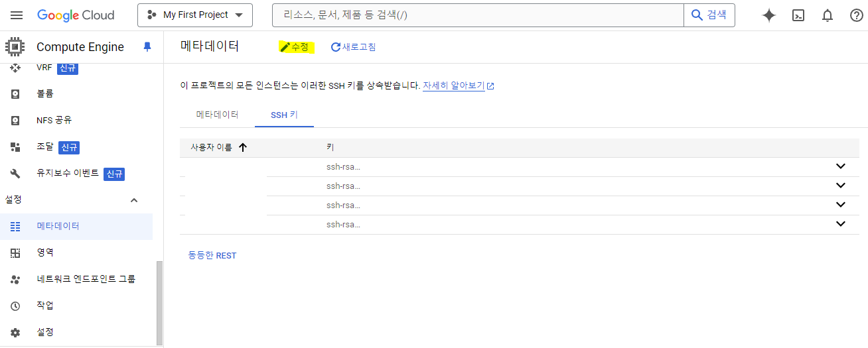This screenshot has height=348, width=868.
Task: Click the 영역 grid icon
Action: pos(15,253)
